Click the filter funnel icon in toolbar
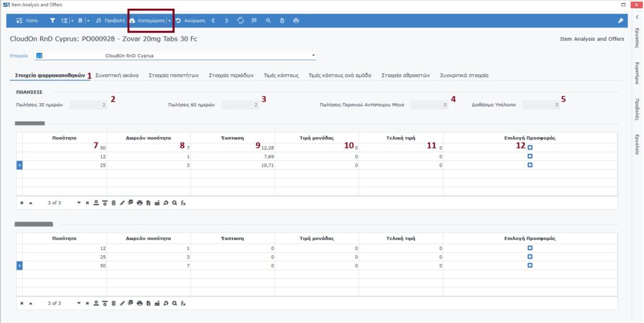This screenshot has height=323, width=644. (53, 21)
